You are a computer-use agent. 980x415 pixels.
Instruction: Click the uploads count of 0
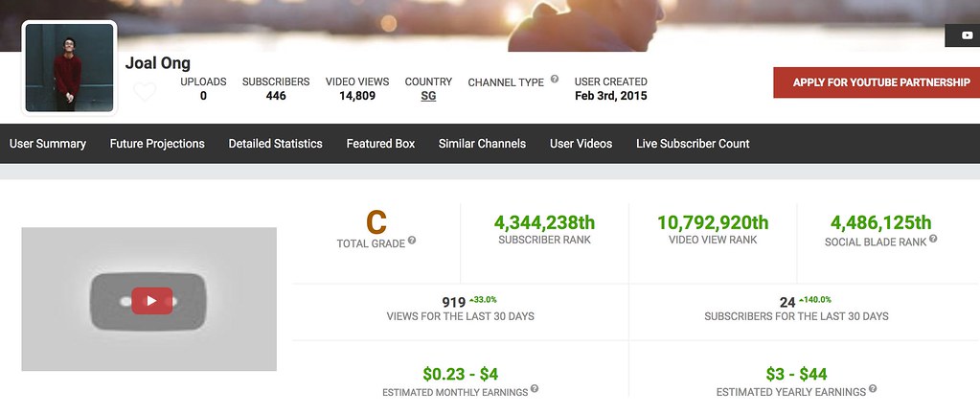[x=203, y=96]
